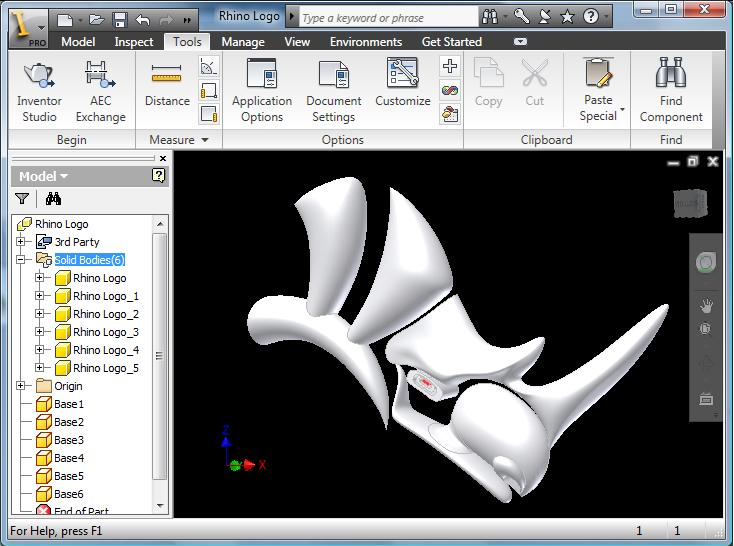Collapse the Solid Bodies(6) folder
This screenshot has height=546, width=734.
pyautogui.click(x=21, y=259)
